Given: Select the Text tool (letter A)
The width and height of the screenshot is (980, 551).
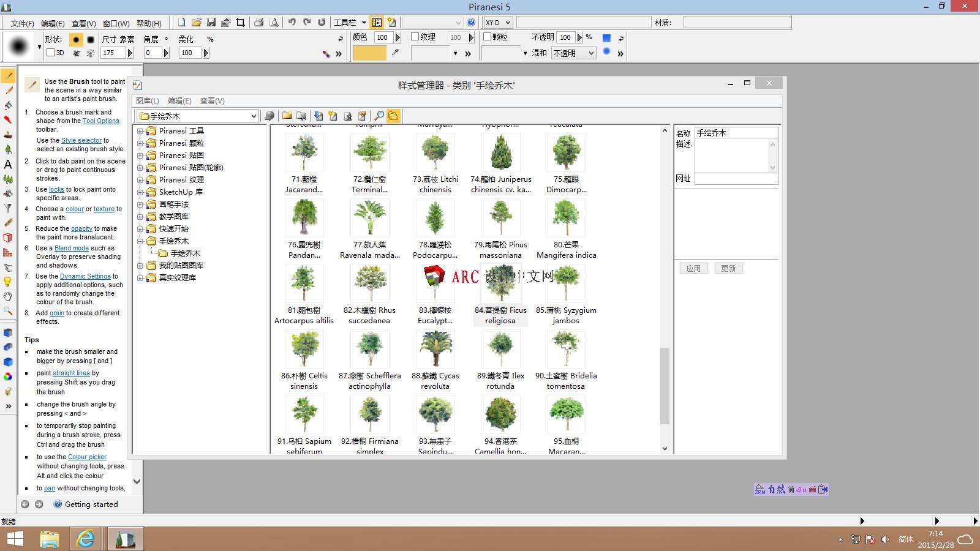Looking at the screenshot, I should point(8,164).
